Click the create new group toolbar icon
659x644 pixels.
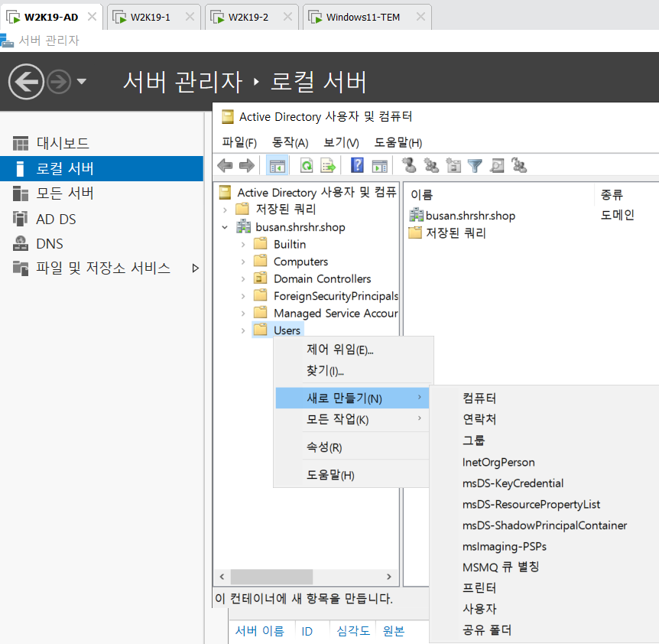431,165
